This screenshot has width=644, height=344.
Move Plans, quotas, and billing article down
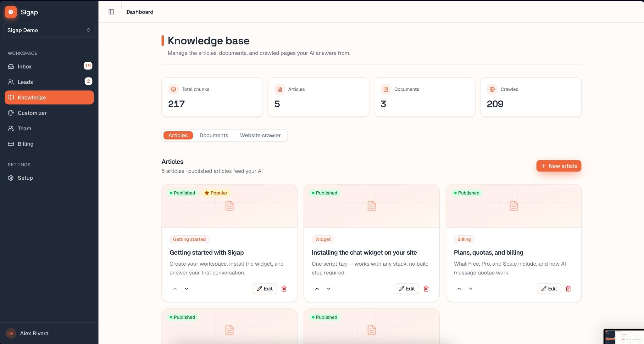tap(471, 289)
